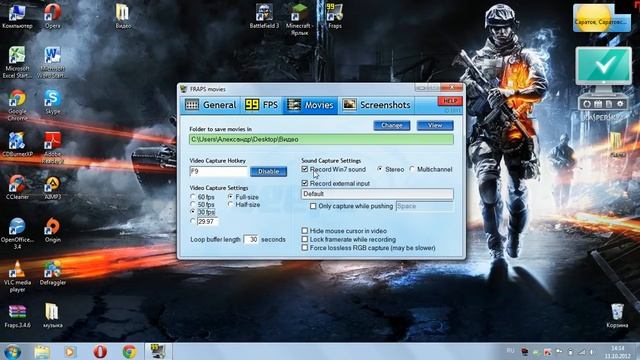Select the 60 fps radio button
Viewport: 640px width, 360px height.
point(193,197)
